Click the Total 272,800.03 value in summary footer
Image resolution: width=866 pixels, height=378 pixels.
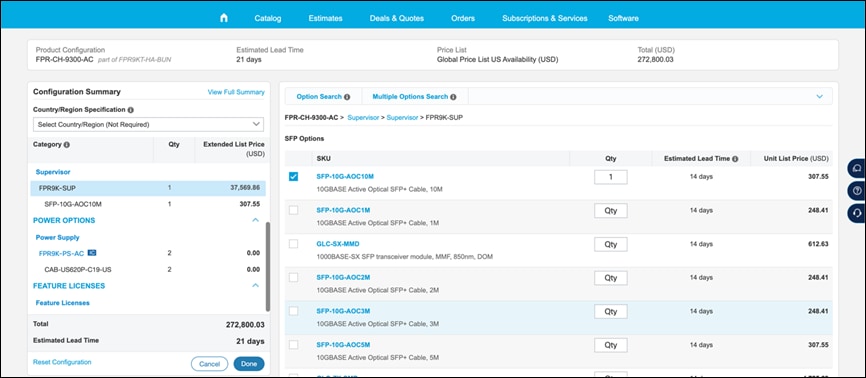[245, 324]
